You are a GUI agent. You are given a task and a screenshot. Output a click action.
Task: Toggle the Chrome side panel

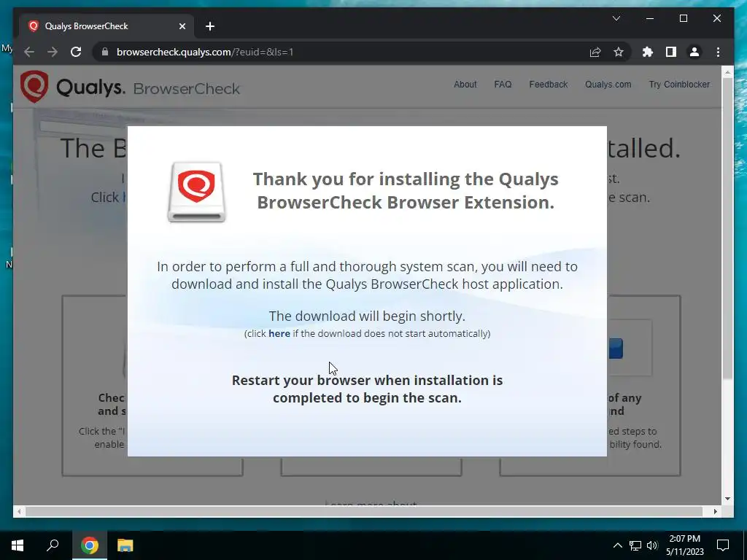[671, 52]
